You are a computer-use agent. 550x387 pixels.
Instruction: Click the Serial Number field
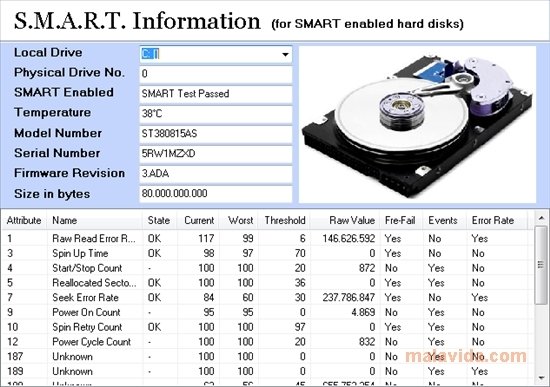(216, 154)
